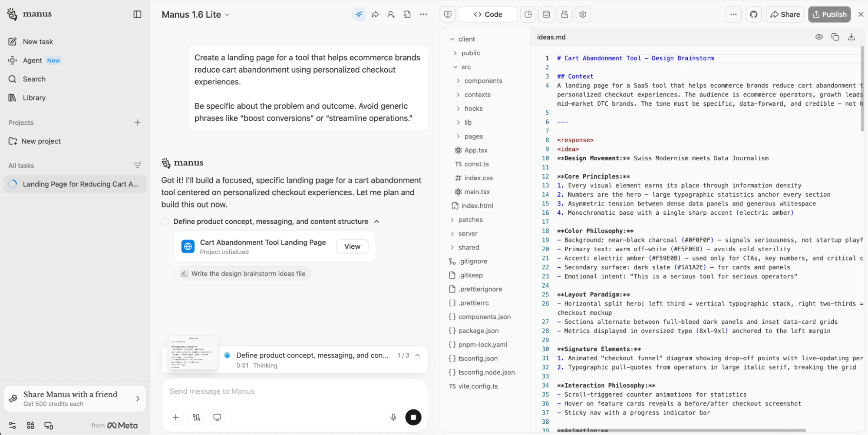This screenshot has height=435, width=868.
Task: Expand the contexts folder
Action: tap(458, 95)
